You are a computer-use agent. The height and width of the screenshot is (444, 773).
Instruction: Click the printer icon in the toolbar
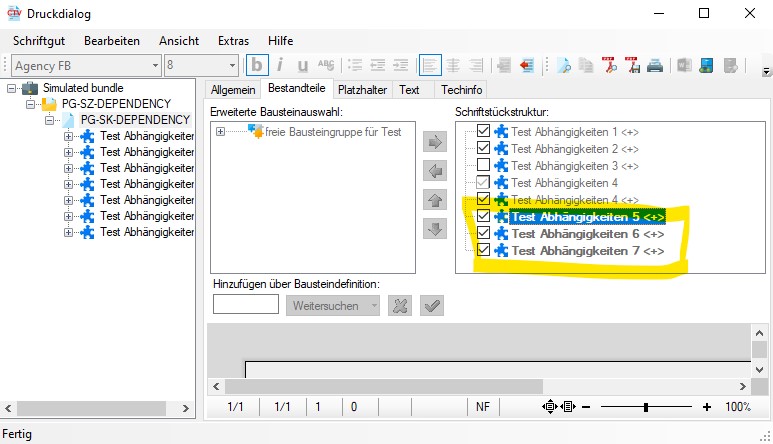655,66
